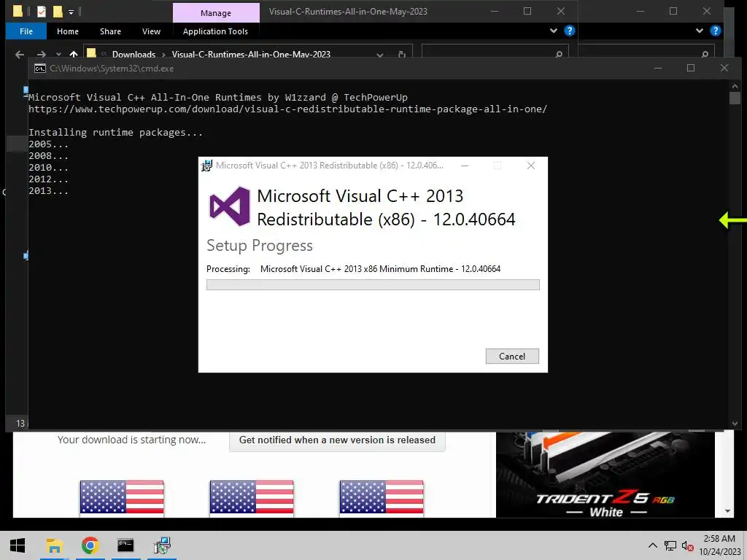747x560 pixels.
Task: Click the TechPowerUp URL text in cmd
Action: 287,109
